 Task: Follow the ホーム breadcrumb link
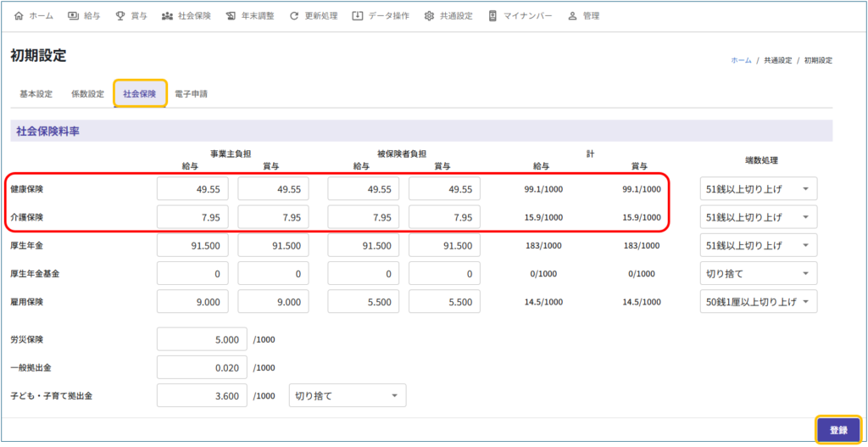[x=741, y=60]
